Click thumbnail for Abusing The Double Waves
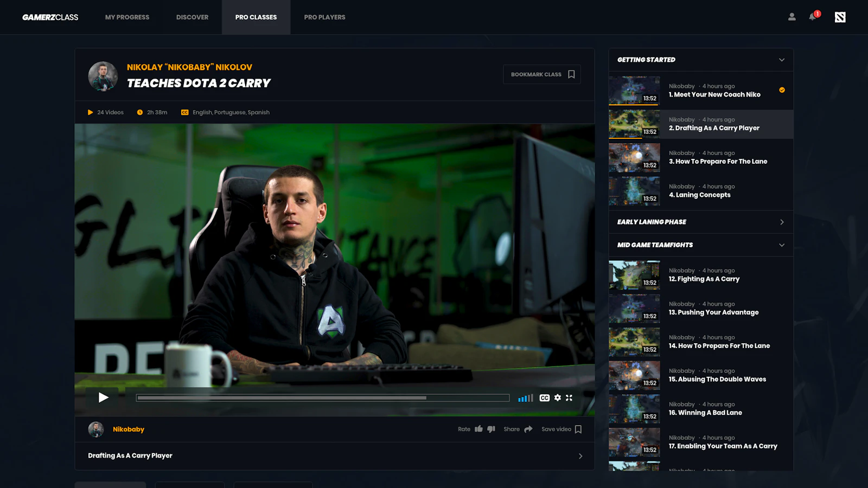 (634, 376)
